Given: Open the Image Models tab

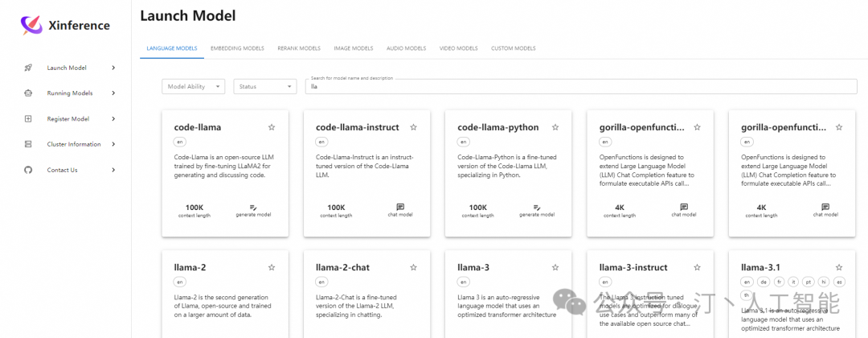Looking at the screenshot, I should [x=354, y=48].
